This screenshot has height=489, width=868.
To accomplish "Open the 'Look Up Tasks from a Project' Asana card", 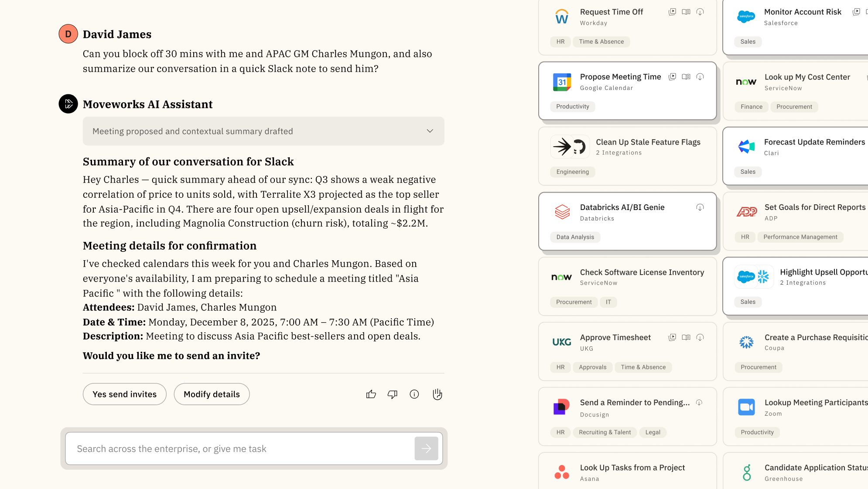I will click(x=632, y=468).
